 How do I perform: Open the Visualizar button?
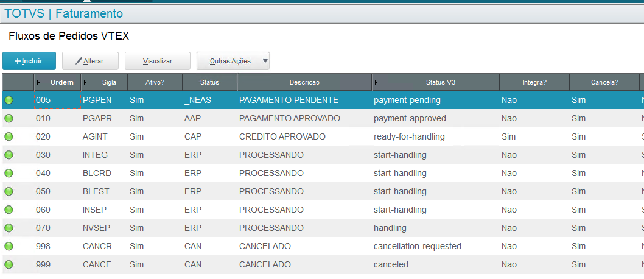point(157,61)
